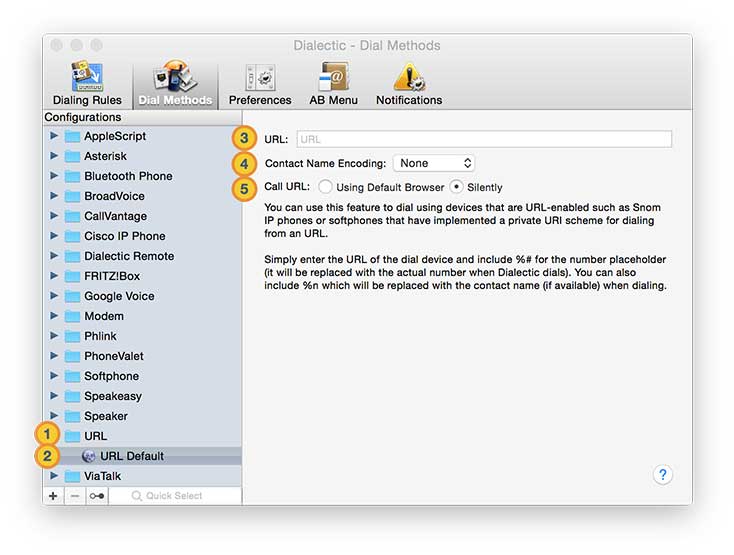Image resolution: width=734 pixels, height=555 pixels.
Task: Open help with the question mark button
Action: 662,475
